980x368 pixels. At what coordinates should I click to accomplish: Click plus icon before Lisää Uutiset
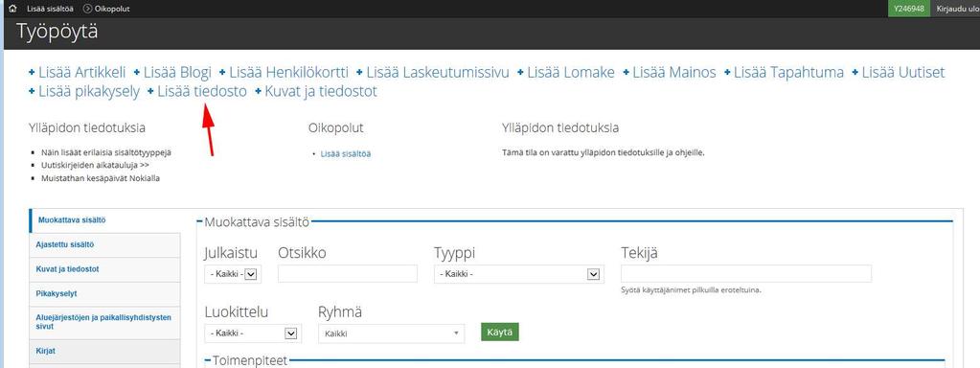855,73
